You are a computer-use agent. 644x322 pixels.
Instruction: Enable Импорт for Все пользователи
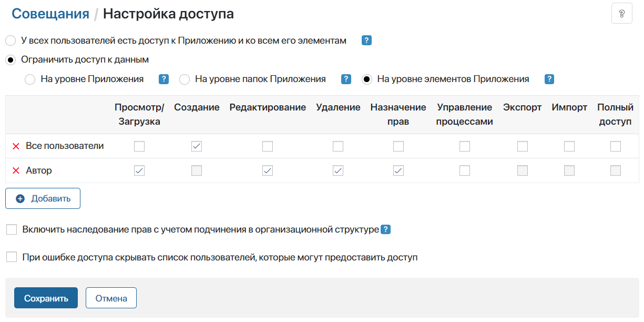[x=569, y=146]
